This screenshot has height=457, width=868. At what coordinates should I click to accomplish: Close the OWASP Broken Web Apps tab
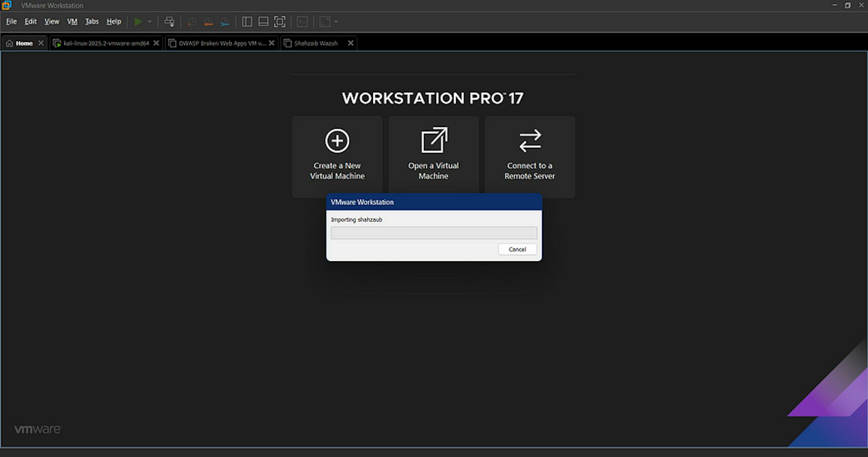point(272,43)
